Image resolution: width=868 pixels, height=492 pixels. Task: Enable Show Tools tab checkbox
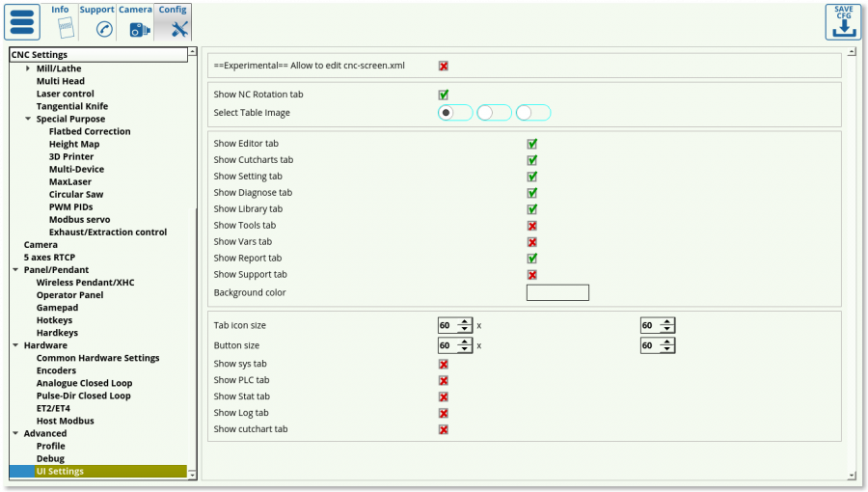tap(532, 226)
